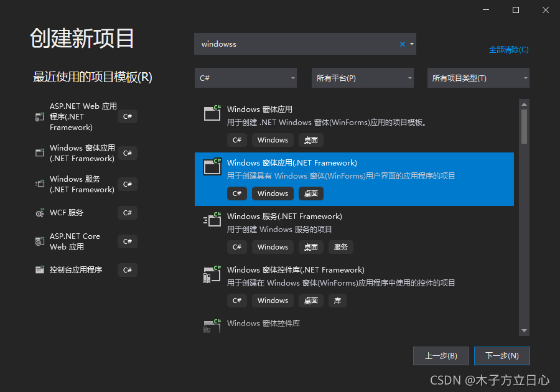Click the 库 tag on 窗体控件库 result

point(337,301)
